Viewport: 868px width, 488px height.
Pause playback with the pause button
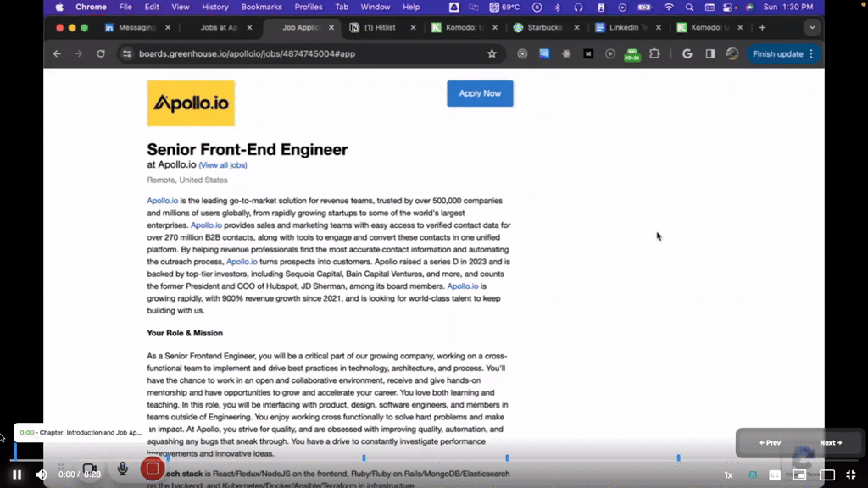click(16, 474)
